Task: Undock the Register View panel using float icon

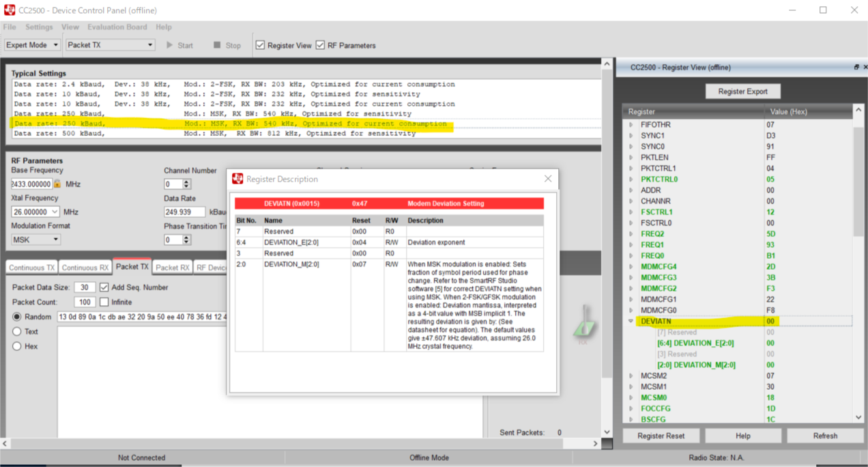Action: click(857, 67)
